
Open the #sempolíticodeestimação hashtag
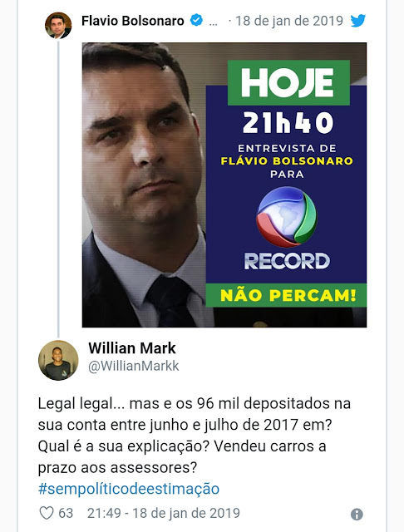[129, 489]
